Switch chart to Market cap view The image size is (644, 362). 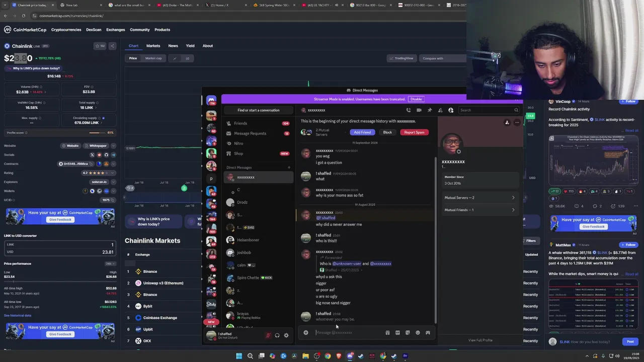[x=153, y=58]
